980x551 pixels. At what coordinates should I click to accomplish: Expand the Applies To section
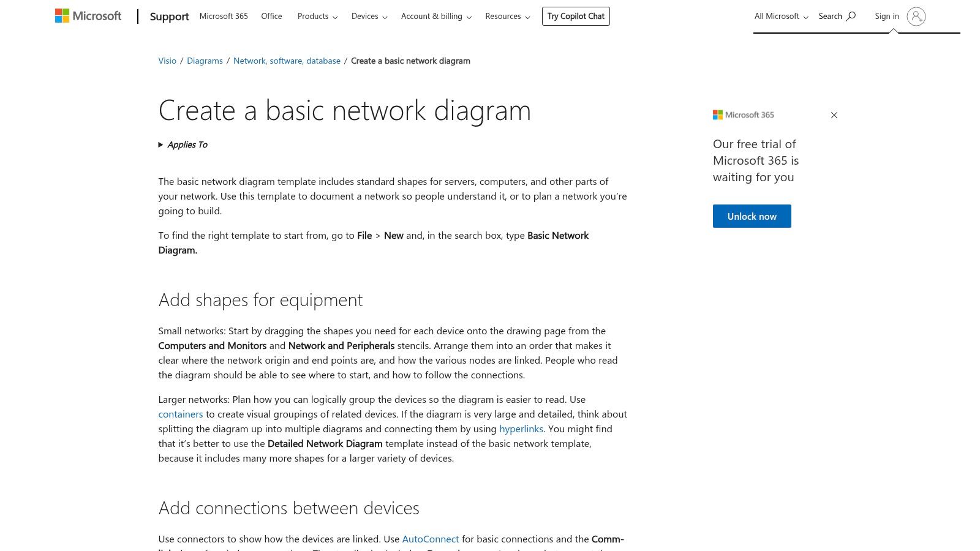pyautogui.click(x=183, y=145)
